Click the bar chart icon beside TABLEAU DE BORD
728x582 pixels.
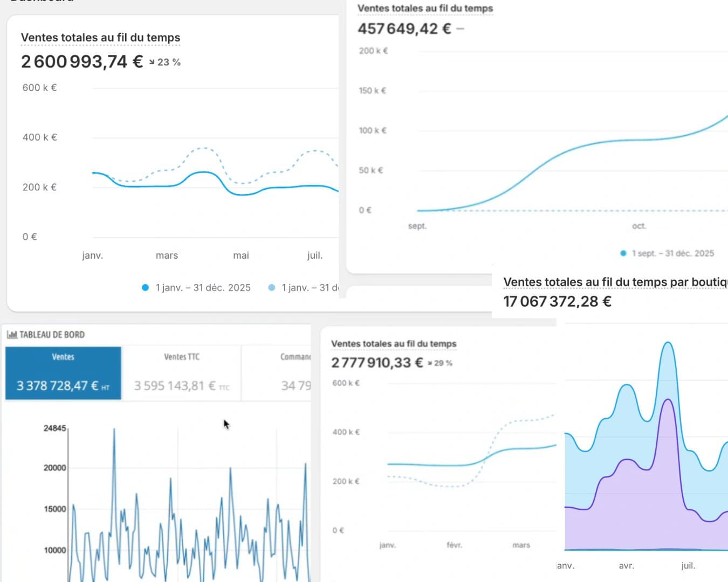(x=12, y=335)
